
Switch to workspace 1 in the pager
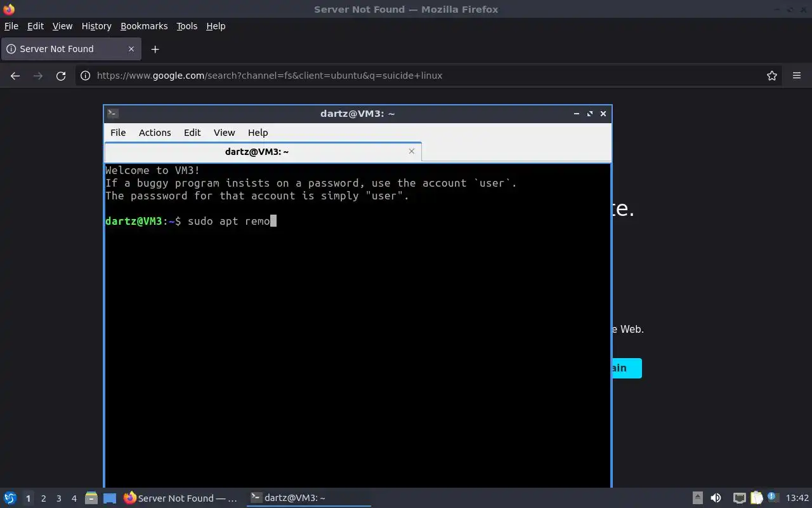[28, 498]
